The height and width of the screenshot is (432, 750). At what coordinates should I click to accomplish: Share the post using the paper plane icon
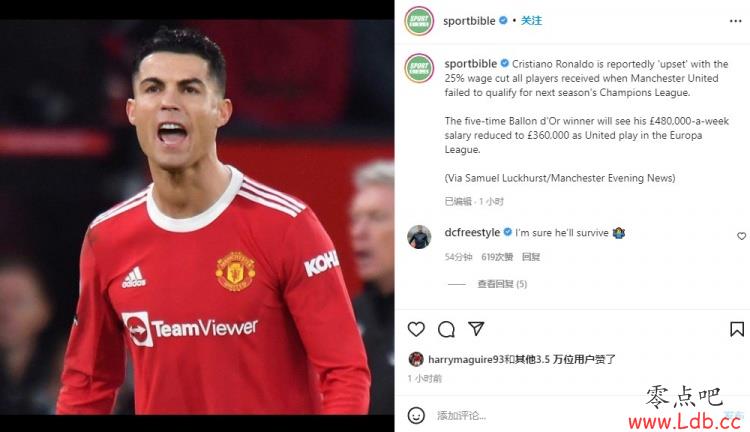[476, 329]
